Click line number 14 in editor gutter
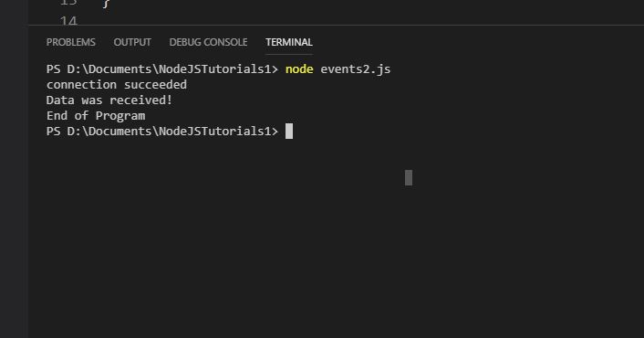 (x=68, y=21)
